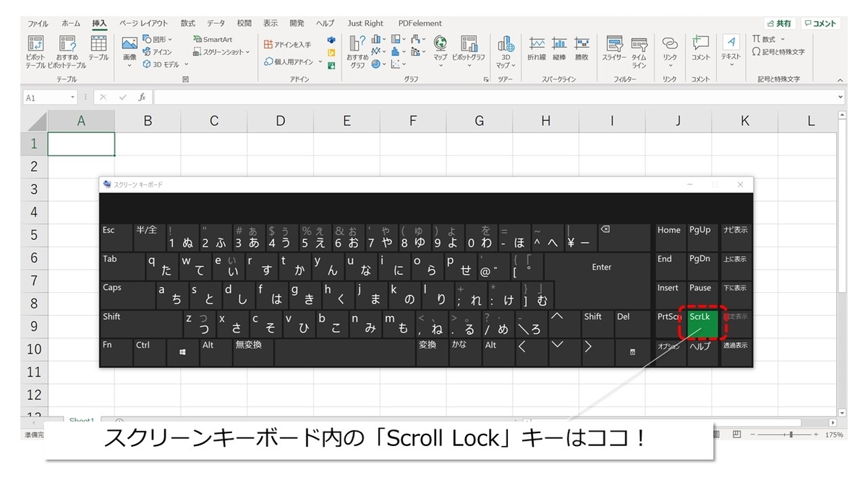Open recommended charts (おすすめグラフ)

coord(357,52)
